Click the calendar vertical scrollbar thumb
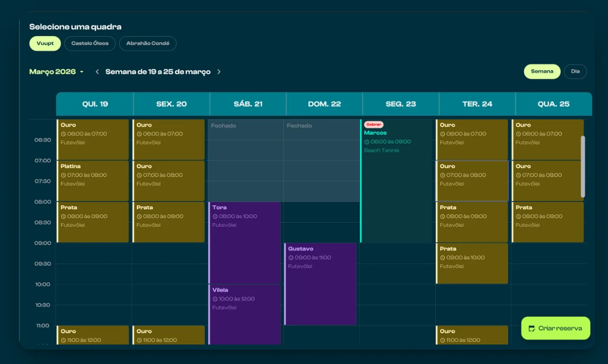 [583, 167]
